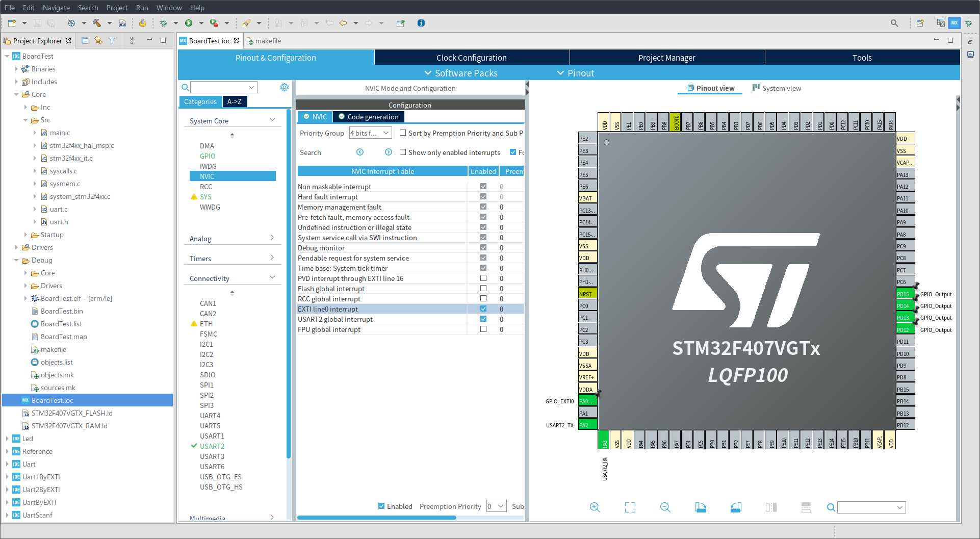Start a debug session with the bug icon
The width and height of the screenshot is (980, 539).
click(x=163, y=23)
